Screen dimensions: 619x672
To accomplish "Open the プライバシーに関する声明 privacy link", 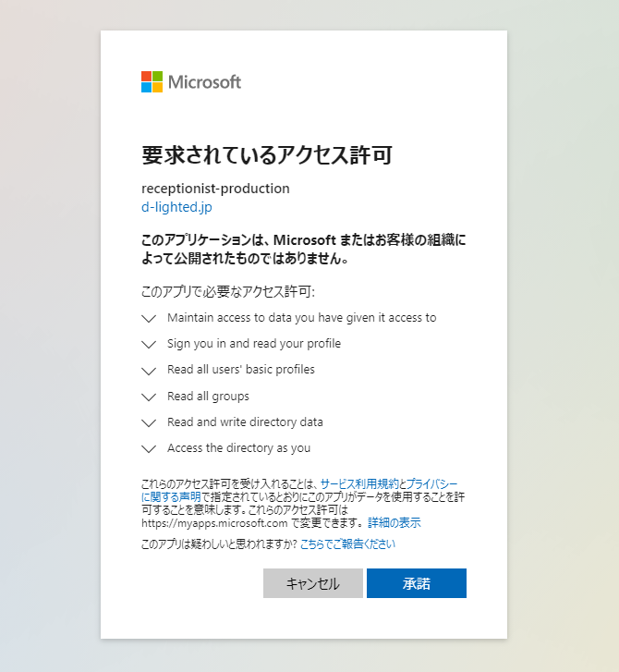I will coord(431,483).
